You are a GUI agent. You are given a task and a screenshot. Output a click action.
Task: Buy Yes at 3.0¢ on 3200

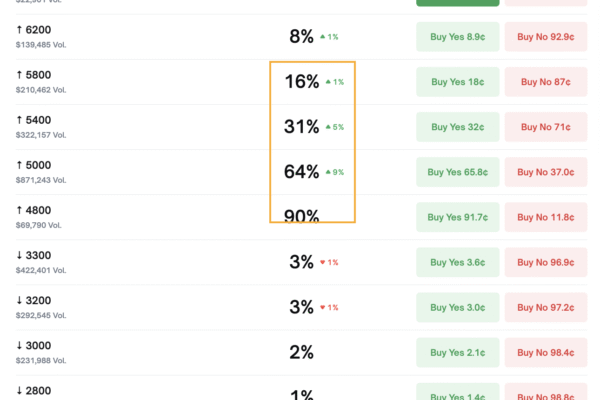pyautogui.click(x=457, y=307)
